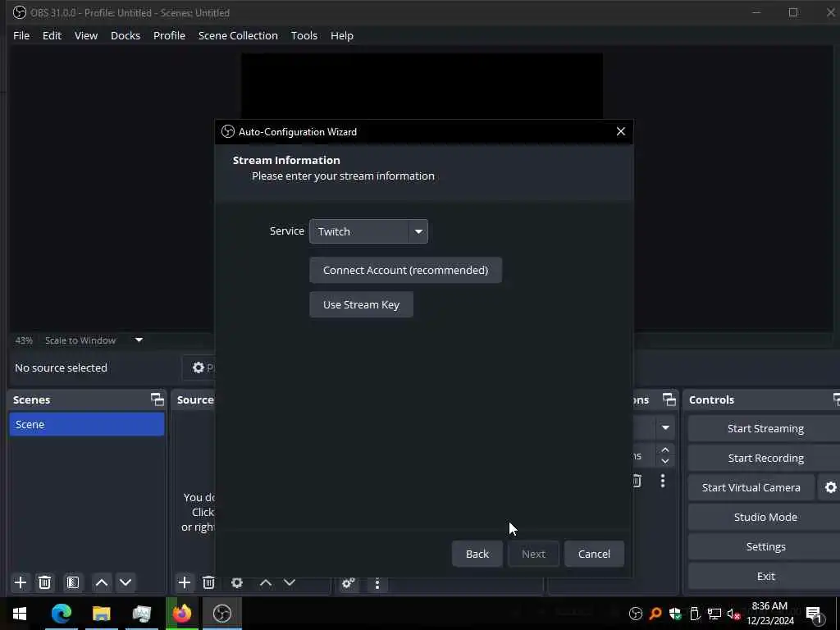
Task: Open virtual camera settings gear
Action: 830,487
